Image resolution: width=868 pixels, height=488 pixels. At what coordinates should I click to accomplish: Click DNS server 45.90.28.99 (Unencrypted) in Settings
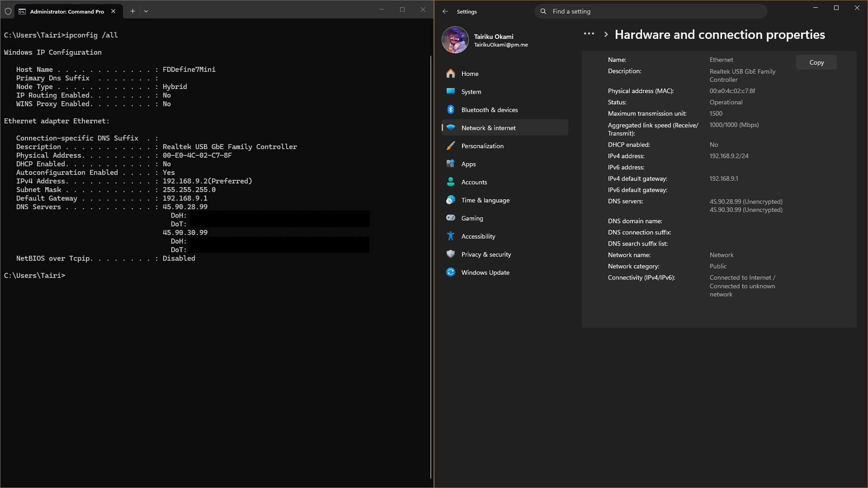point(746,202)
